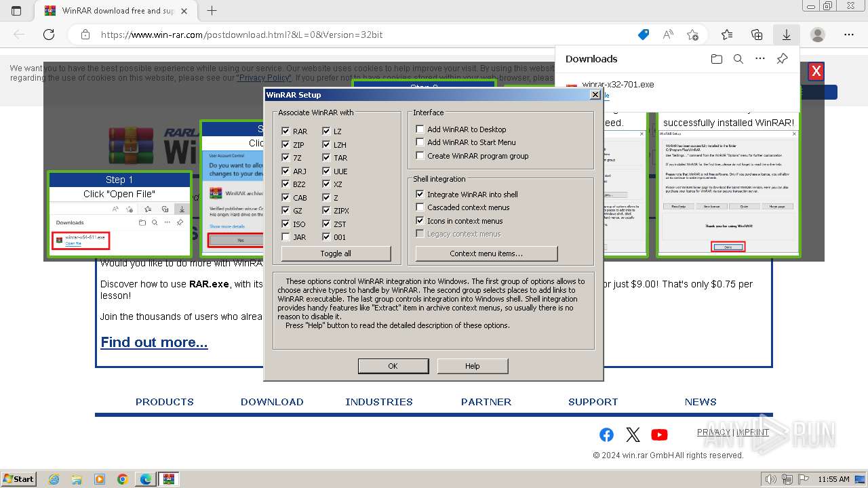The image size is (868, 488).
Task: Switch to Edge in the taskbar
Action: [x=146, y=479]
